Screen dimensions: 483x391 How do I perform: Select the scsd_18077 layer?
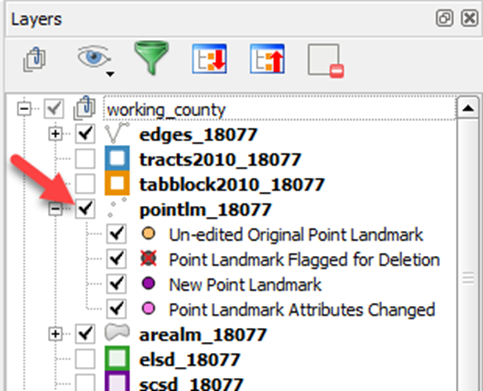(191, 383)
